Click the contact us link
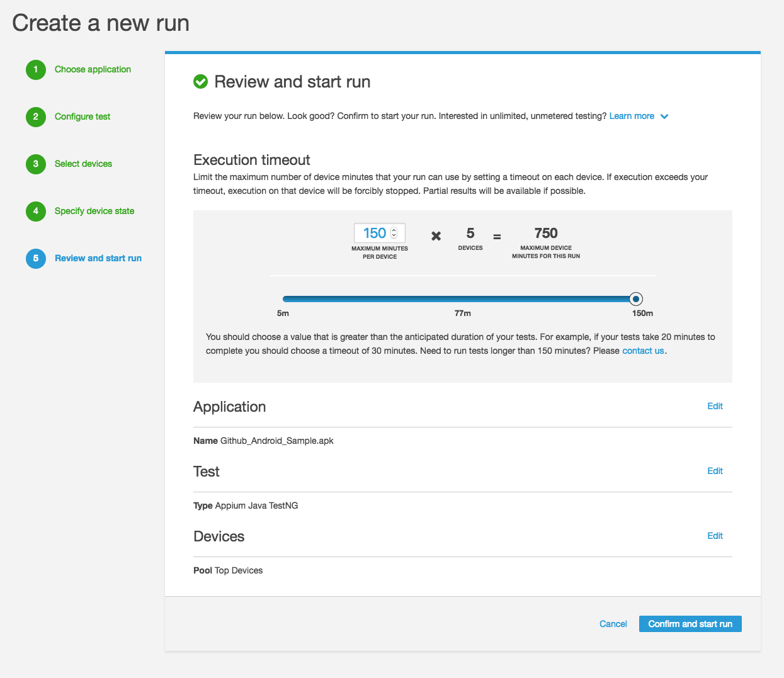 point(643,351)
